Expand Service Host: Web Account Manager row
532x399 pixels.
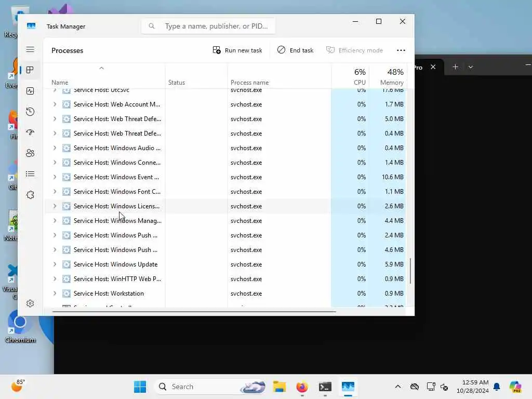coord(55,104)
